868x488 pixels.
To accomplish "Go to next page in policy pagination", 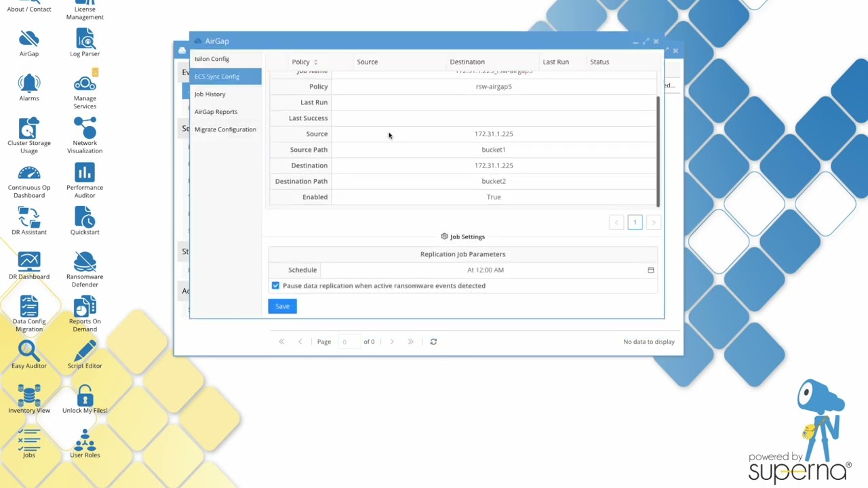I will [x=654, y=222].
